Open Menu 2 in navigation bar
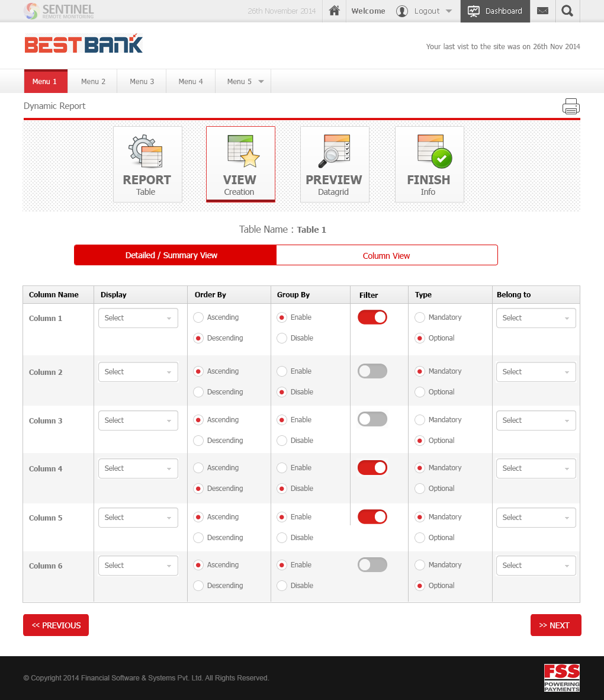604x700 pixels. 93,82
